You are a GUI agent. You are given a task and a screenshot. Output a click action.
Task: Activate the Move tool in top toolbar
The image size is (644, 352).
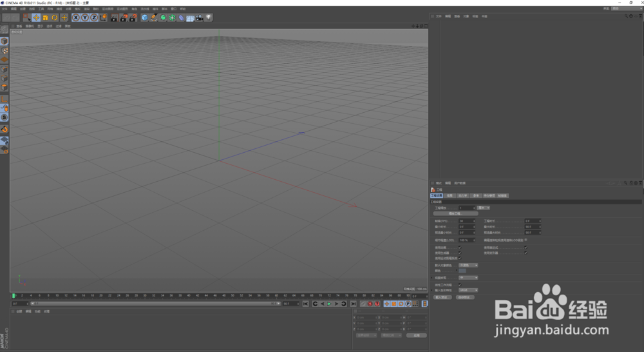pos(36,17)
